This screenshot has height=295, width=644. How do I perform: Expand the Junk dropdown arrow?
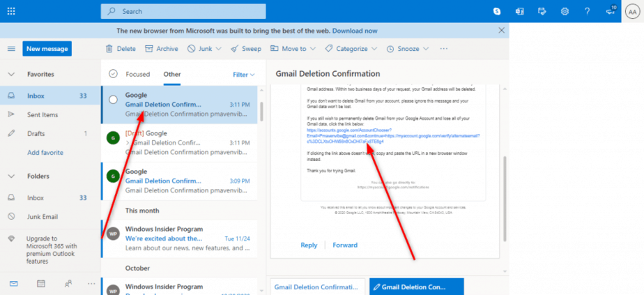(x=219, y=49)
